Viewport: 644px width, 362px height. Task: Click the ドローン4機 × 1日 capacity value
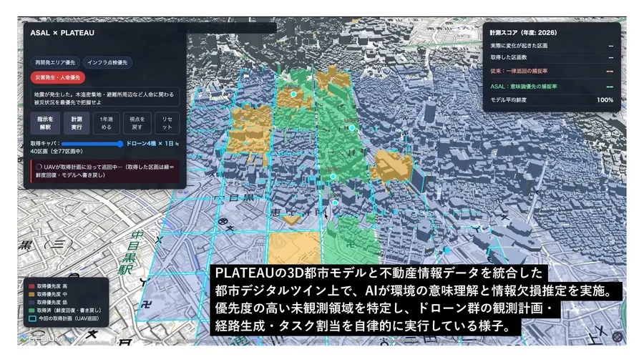tap(150, 144)
